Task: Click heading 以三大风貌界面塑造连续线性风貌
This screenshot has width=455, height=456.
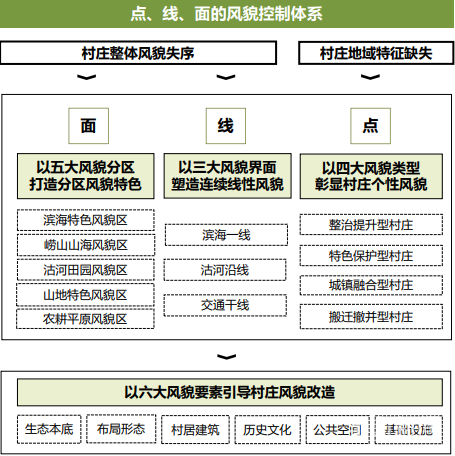Action: tap(227, 176)
